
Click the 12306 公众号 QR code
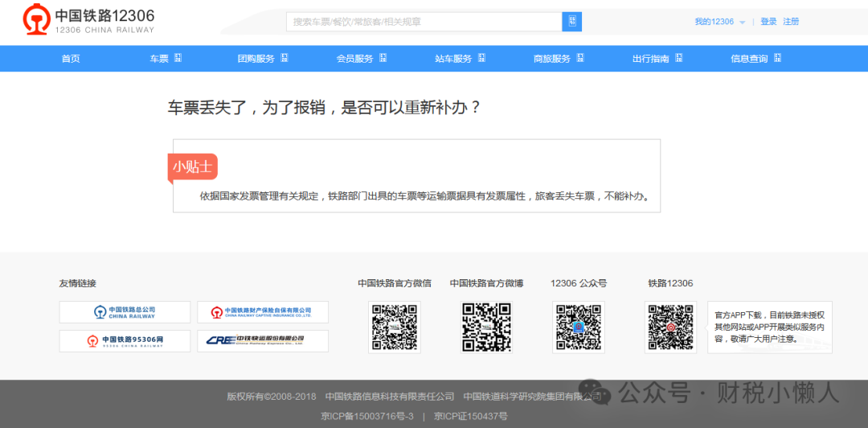pos(579,327)
